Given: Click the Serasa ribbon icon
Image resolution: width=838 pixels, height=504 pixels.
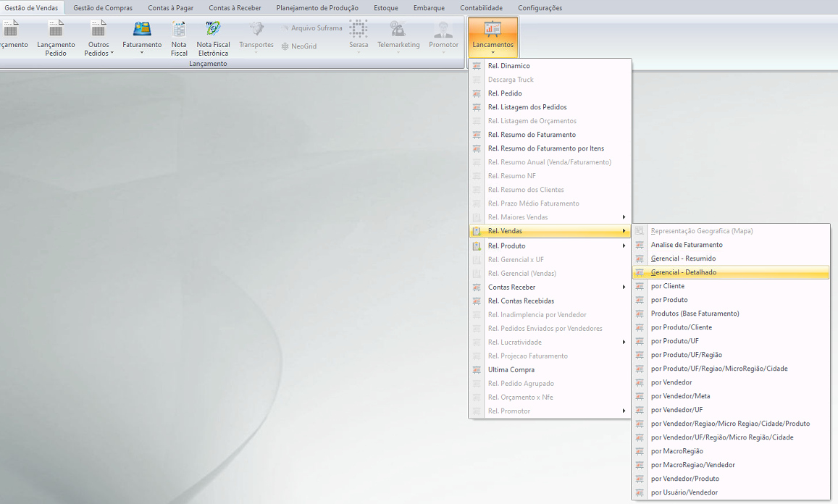Looking at the screenshot, I should pyautogui.click(x=358, y=30).
